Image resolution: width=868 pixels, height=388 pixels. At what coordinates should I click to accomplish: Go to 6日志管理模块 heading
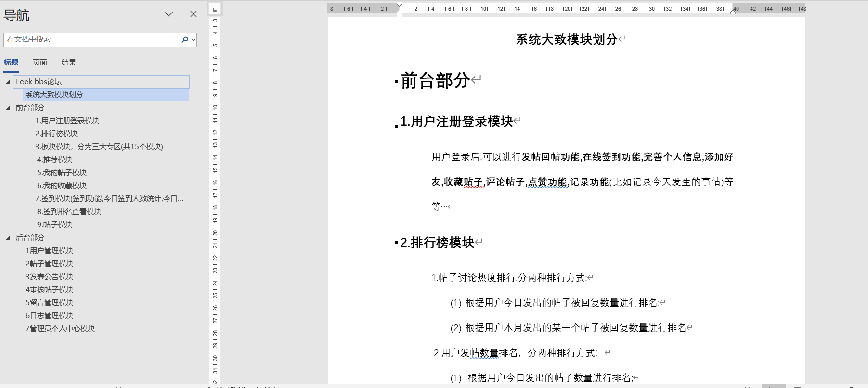(x=49, y=316)
